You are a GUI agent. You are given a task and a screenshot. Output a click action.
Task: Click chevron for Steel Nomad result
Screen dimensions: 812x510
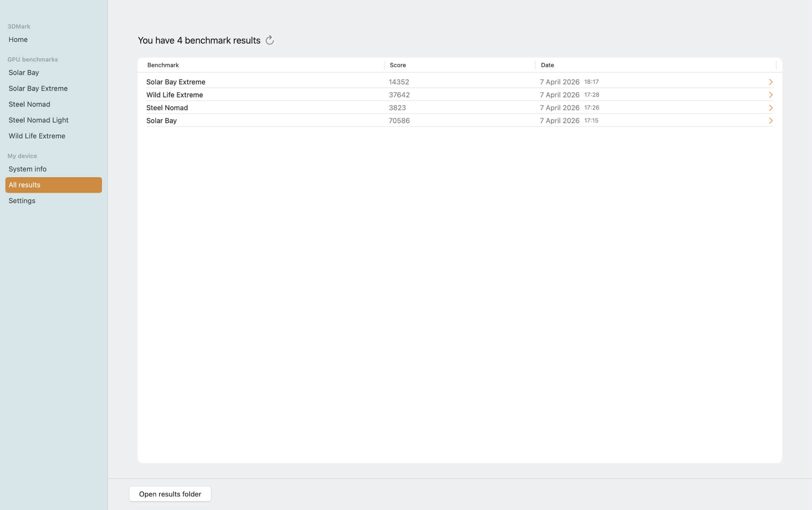click(x=770, y=108)
